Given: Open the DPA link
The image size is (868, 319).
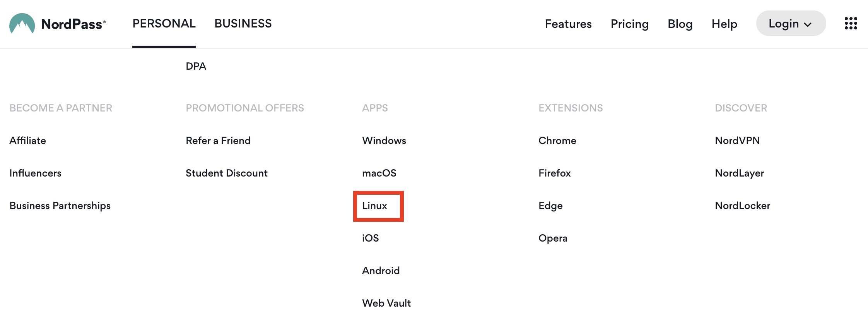Looking at the screenshot, I should 196,66.
